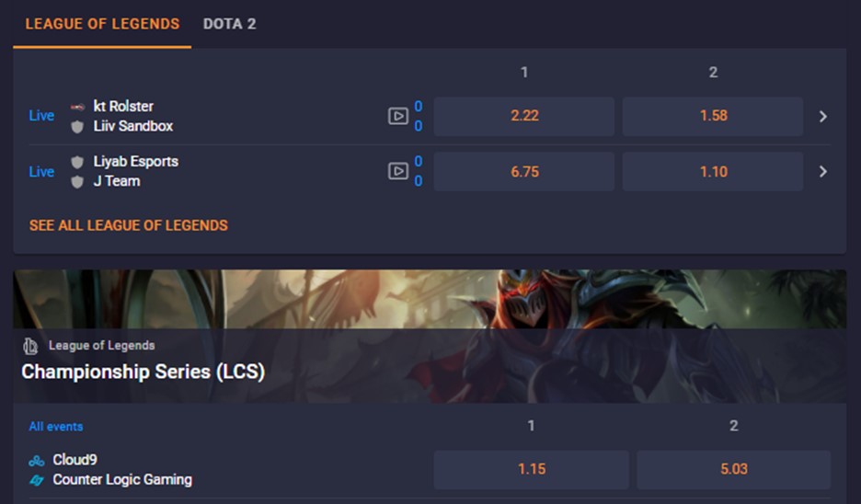This screenshot has height=504, width=861.
Task: Expand kt Rolster vs Liiv Sandbox markets arrow
Action: click(822, 117)
